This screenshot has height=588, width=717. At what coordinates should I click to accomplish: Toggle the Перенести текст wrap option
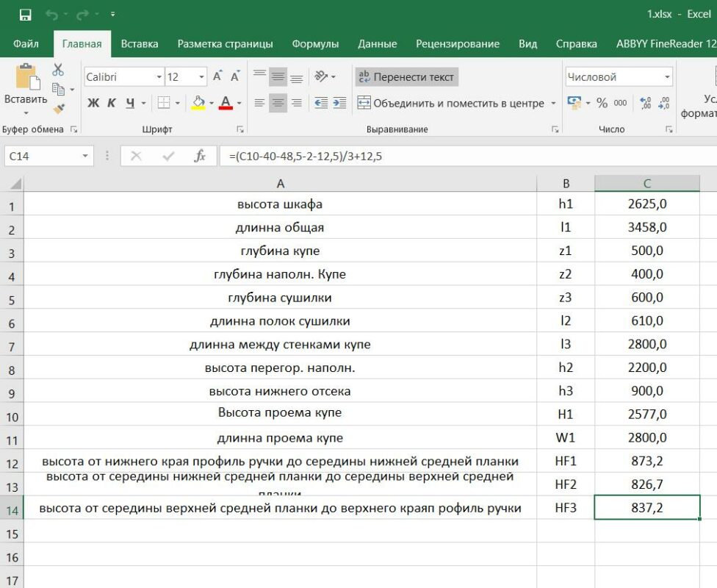pos(406,76)
